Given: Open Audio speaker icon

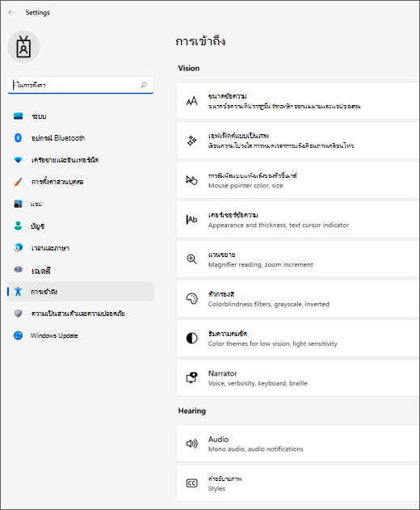Looking at the screenshot, I should click(191, 444).
